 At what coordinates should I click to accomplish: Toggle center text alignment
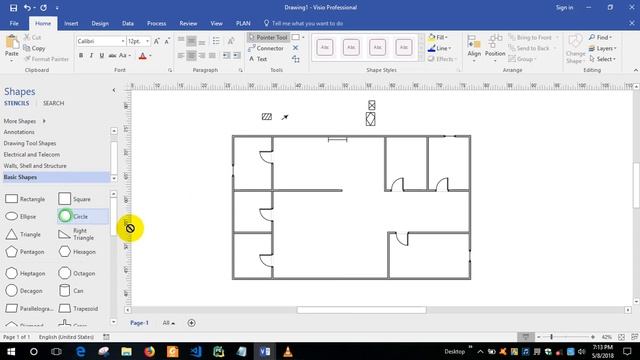[191, 56]
